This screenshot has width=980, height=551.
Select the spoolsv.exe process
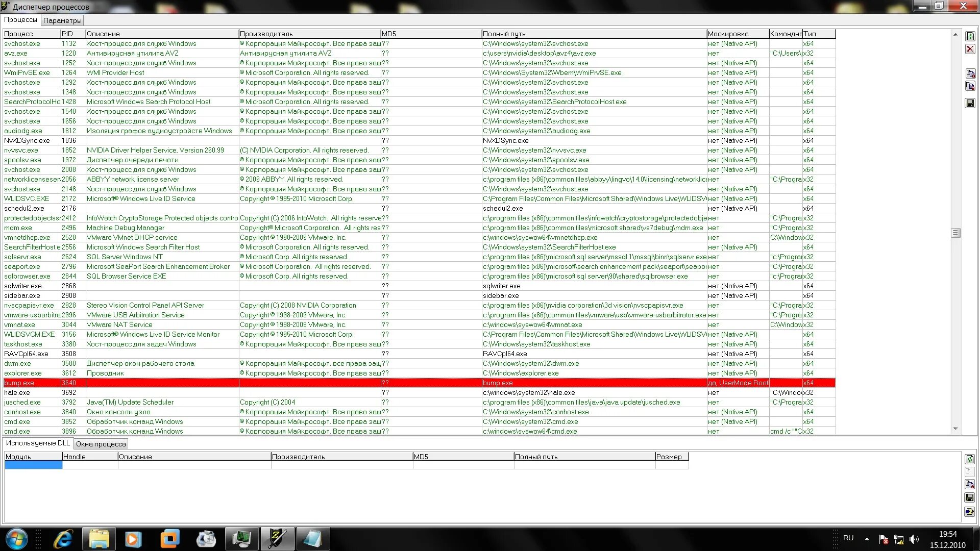pyautogui.click(x=419, y=160)
